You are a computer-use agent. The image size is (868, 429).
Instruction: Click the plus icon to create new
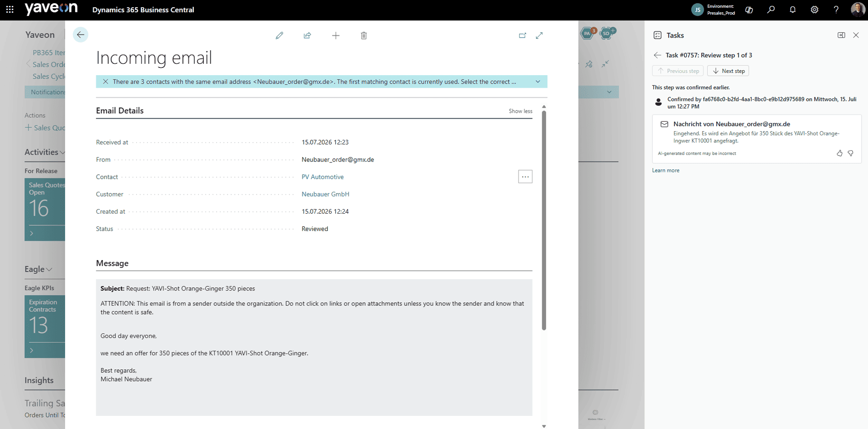(x=335, y=35)
